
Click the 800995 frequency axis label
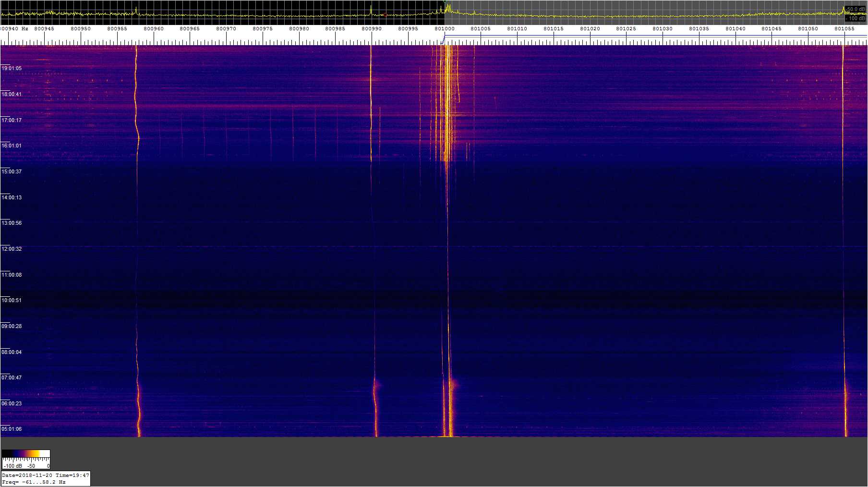point(408,29)
